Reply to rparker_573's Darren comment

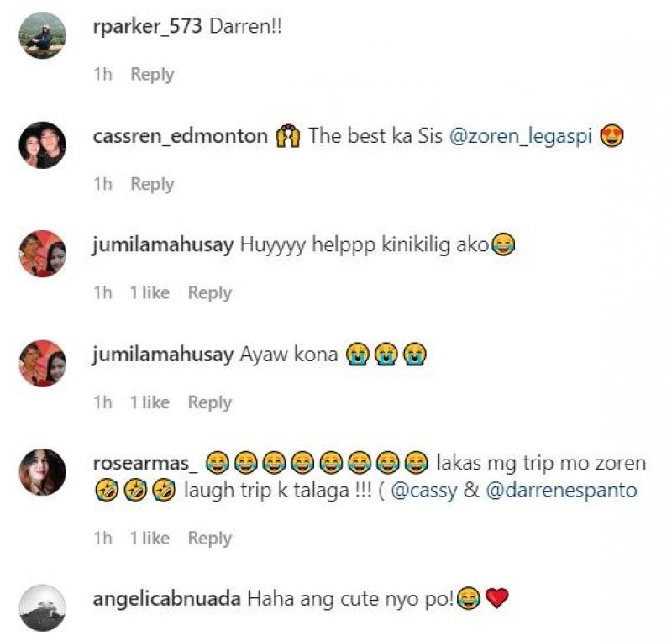tap(152, 75)
